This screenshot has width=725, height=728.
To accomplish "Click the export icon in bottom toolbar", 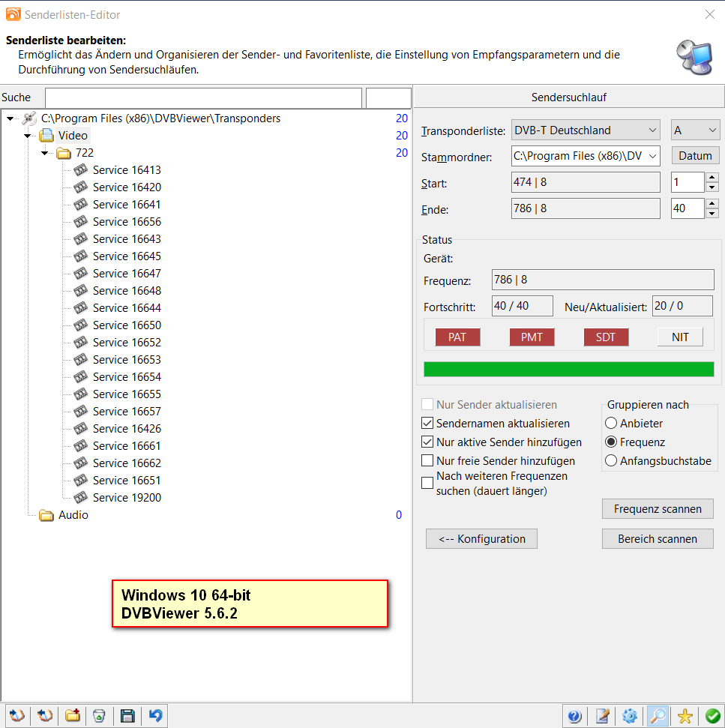I will pos(44,715).
